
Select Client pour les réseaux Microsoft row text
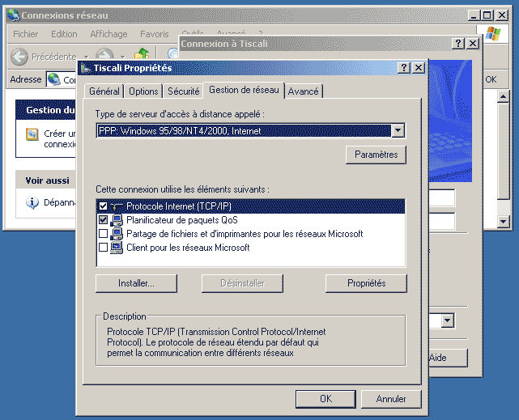tap(188, 248)
